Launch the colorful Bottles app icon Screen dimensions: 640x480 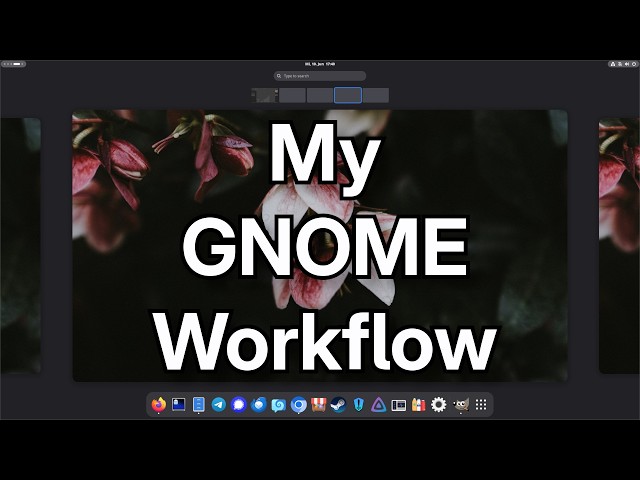[x=418, y=404]
